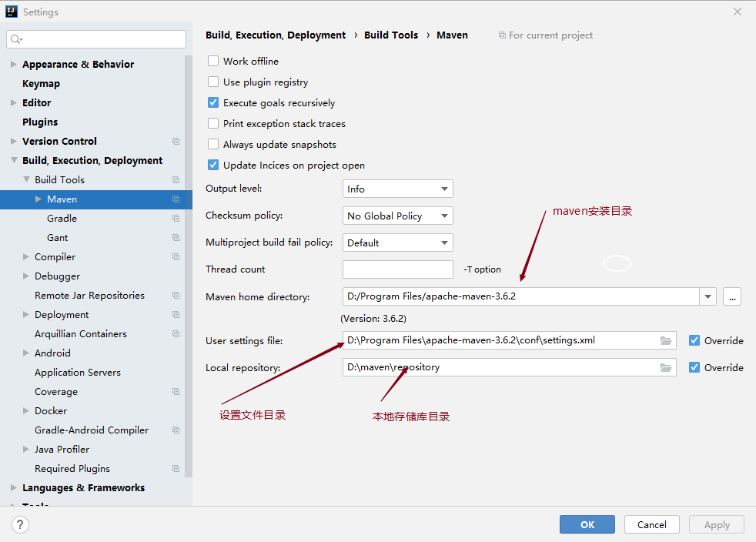The height and width of the screenshot is (542, 756).
Task: Collapse the Build, Execution, Deployment section
Action: click(x=14, y=160)
